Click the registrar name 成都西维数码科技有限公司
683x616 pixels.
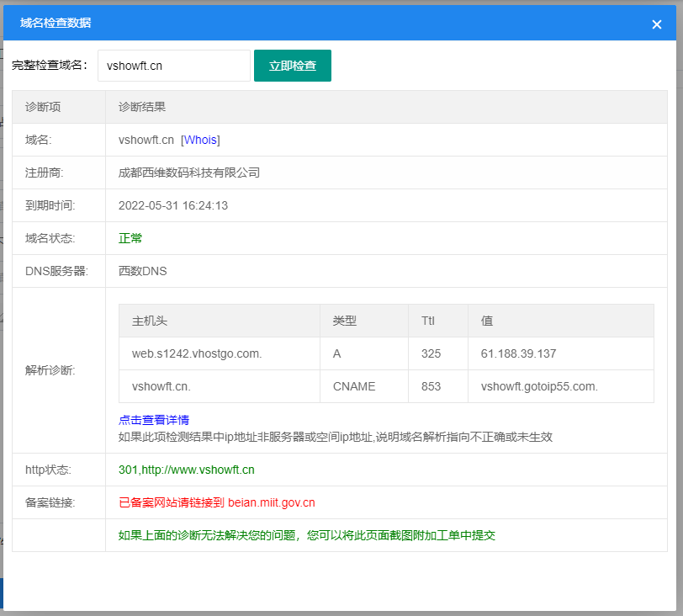[x=189, y=173]
